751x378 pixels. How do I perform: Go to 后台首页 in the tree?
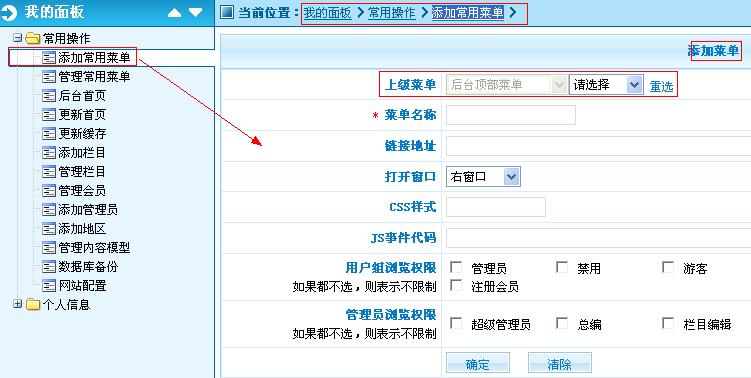click(x=82, y=96)
